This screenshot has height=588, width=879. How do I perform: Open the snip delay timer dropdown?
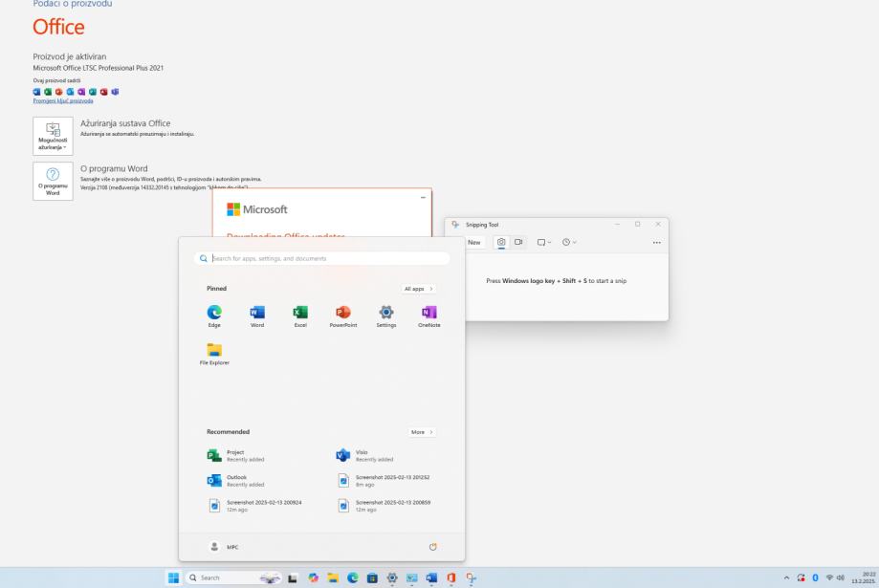click(569, 242)
